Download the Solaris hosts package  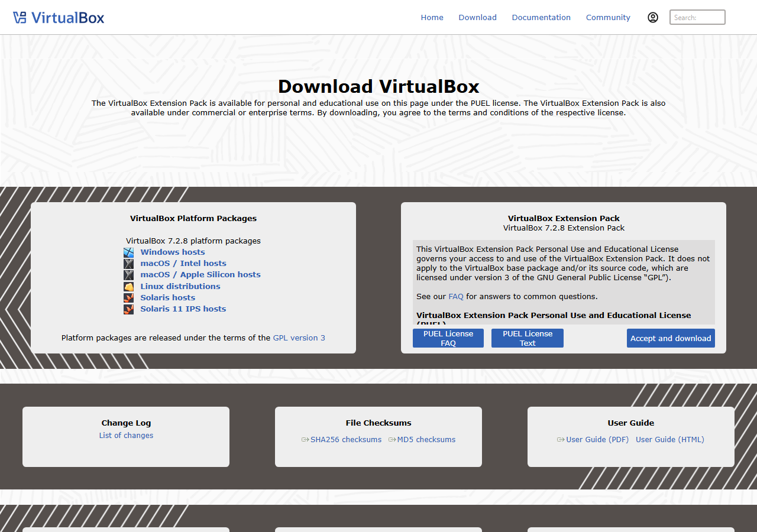click(168, 297)
